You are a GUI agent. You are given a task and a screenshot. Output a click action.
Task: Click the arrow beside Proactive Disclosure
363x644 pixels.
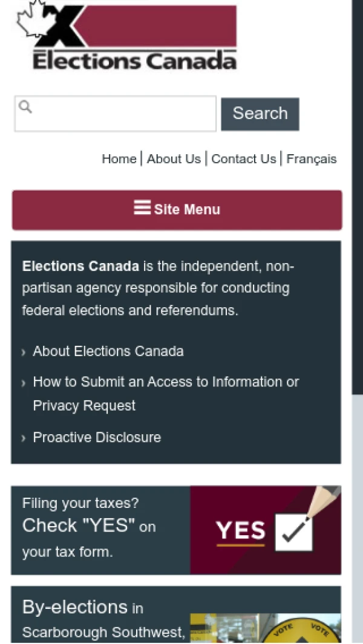point(24,438)
